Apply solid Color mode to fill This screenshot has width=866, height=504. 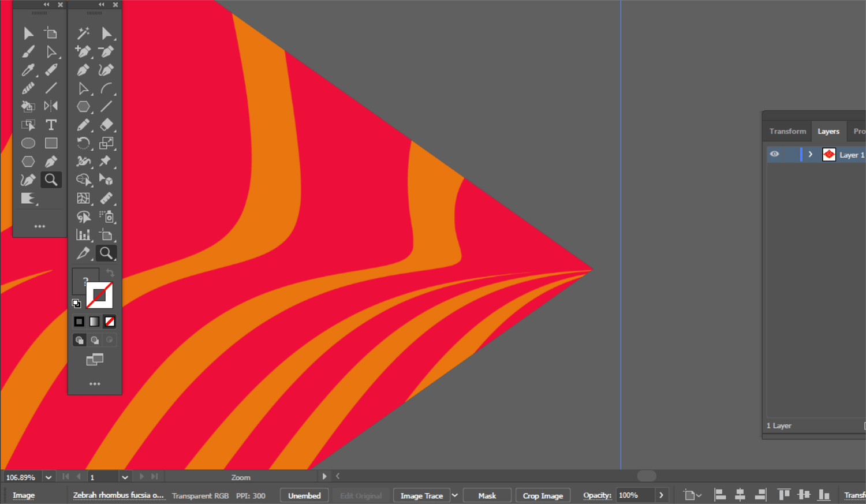pyautogui.click(x=79, y=322)
